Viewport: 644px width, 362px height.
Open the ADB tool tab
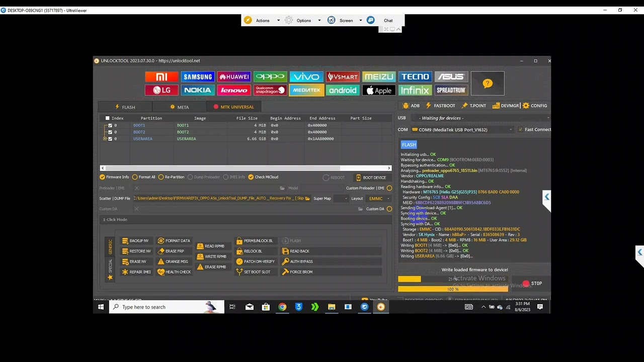(x=411, y=106)
